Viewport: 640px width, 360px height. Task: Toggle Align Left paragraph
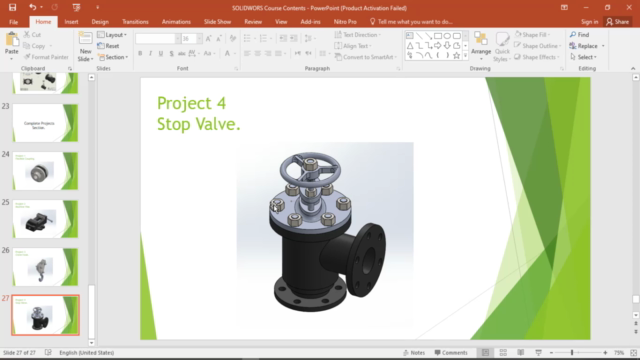point(247,53)
